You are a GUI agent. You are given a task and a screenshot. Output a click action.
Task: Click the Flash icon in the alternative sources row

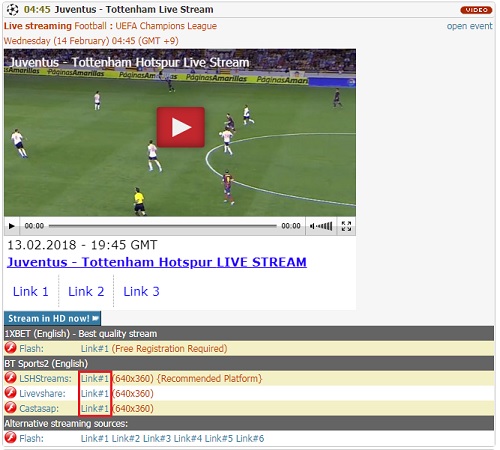pos(11,438)
